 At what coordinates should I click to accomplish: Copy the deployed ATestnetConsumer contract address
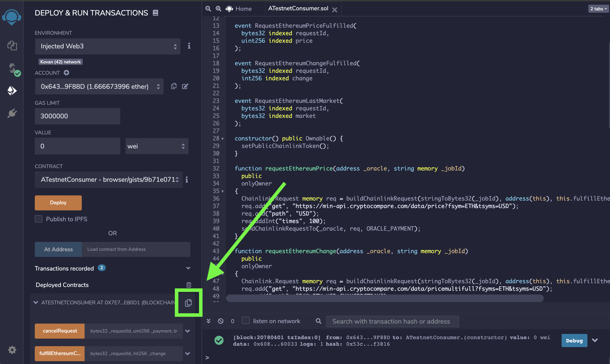188,303
